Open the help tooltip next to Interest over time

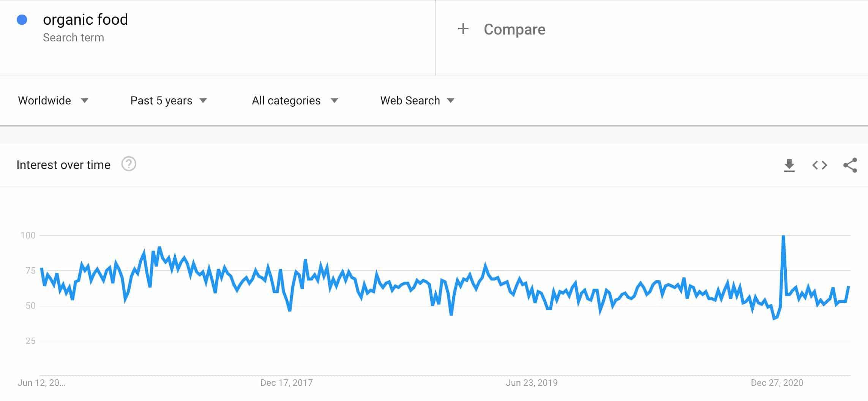click(x=128, y=164)
